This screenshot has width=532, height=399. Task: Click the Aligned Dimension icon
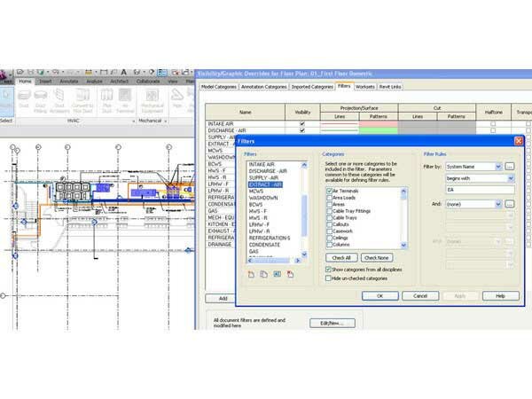coord(104,72)
